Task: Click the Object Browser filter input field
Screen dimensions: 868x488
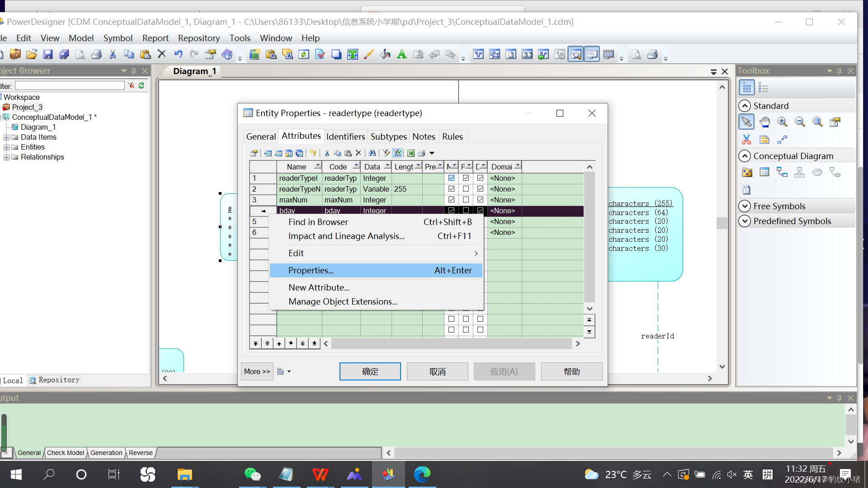Action: pos(70,85)
